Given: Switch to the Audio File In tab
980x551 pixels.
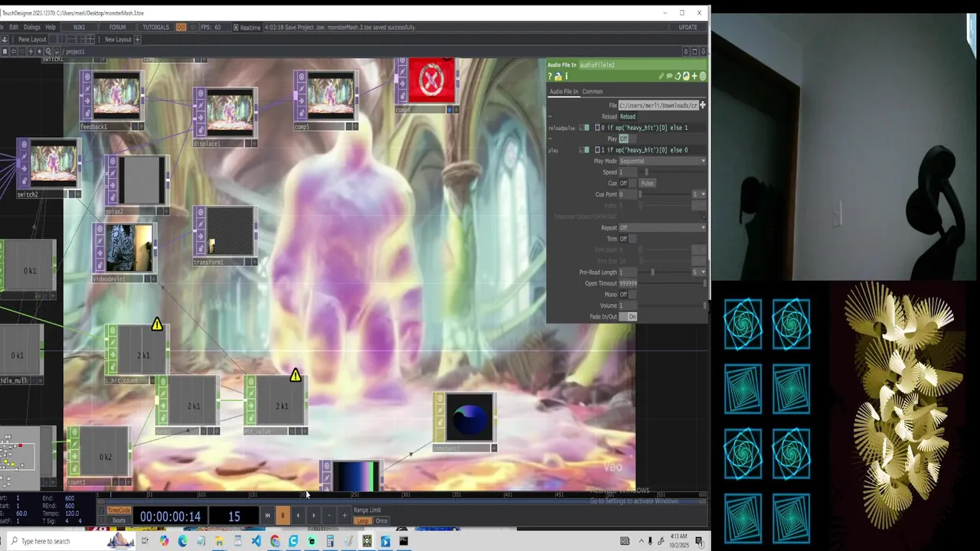Looking at the screenshot, I should click(563, 92).
